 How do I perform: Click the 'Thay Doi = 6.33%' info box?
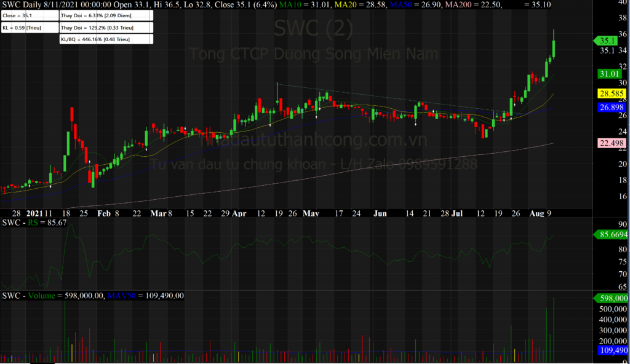coord(105,15)
